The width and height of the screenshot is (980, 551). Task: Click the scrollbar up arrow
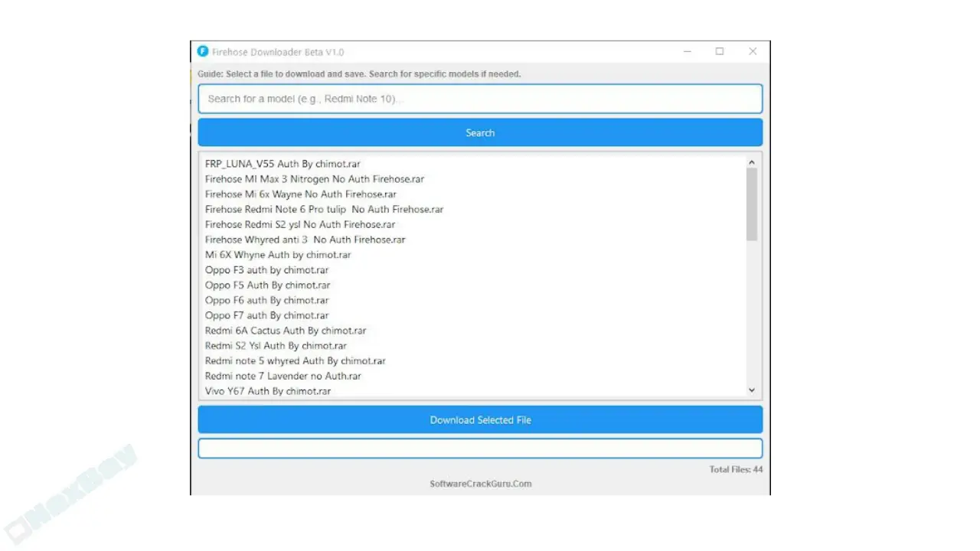click(x=751, y=162)
